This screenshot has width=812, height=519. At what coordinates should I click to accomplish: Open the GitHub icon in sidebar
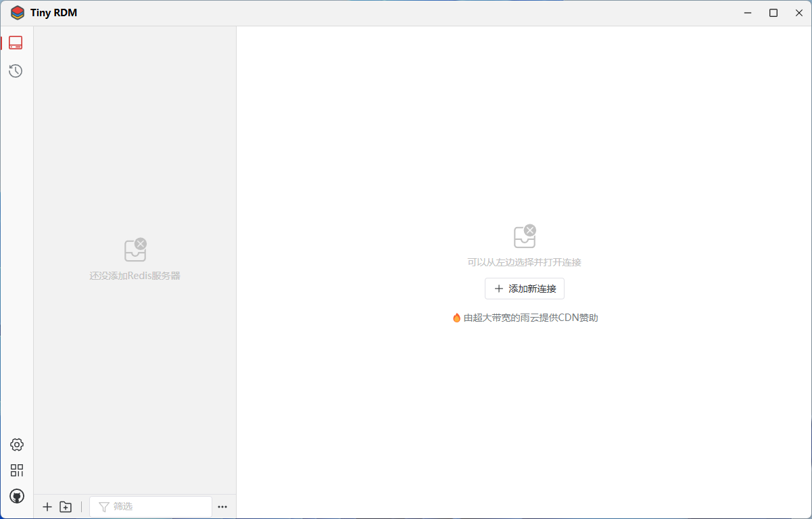click(17, 496)
